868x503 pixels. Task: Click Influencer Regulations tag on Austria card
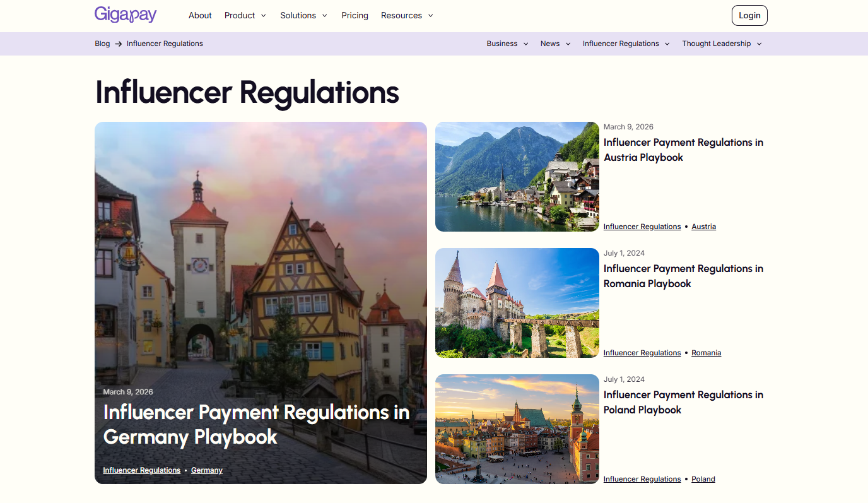tap(642, 227)
